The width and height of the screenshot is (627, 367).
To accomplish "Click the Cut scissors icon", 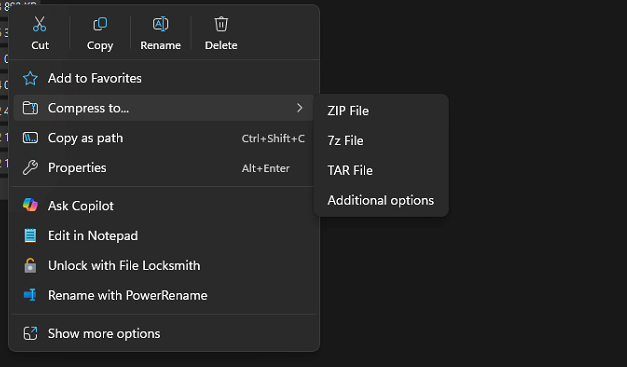I will [x=40, y=24].
